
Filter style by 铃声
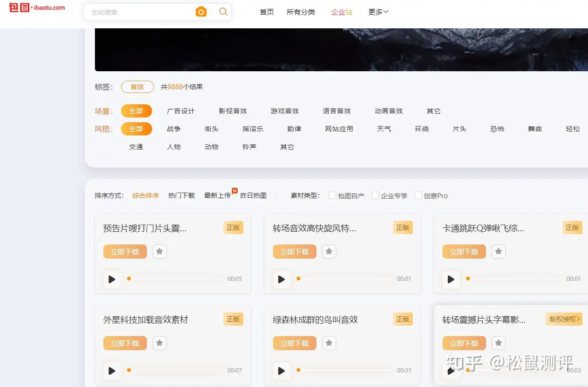point(249,147)
